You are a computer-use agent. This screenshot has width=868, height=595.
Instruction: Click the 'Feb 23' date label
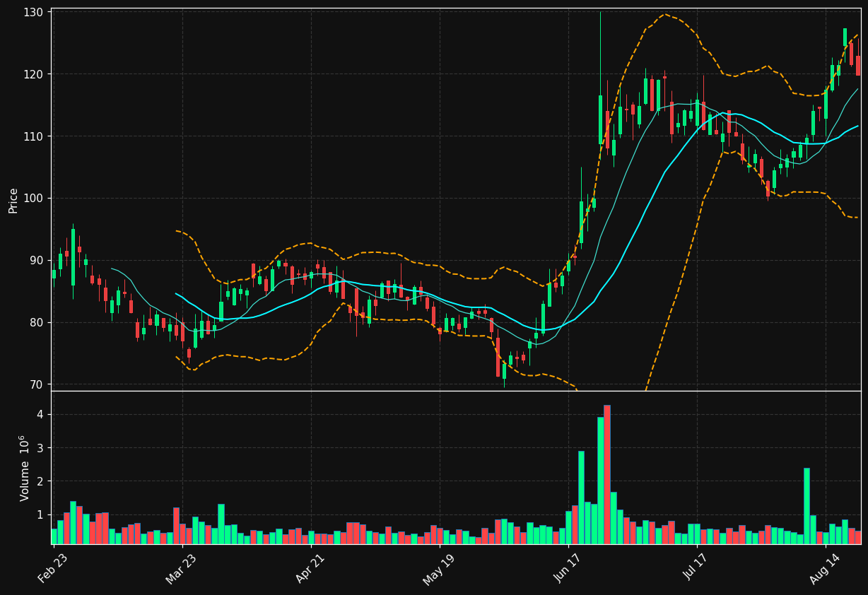click(53, 567)
